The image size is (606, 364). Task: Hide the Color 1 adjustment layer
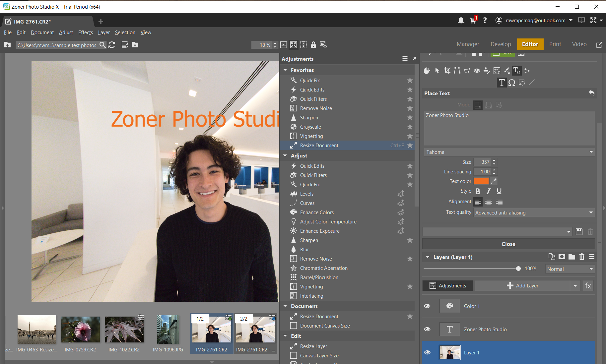[x=427, y=306]
